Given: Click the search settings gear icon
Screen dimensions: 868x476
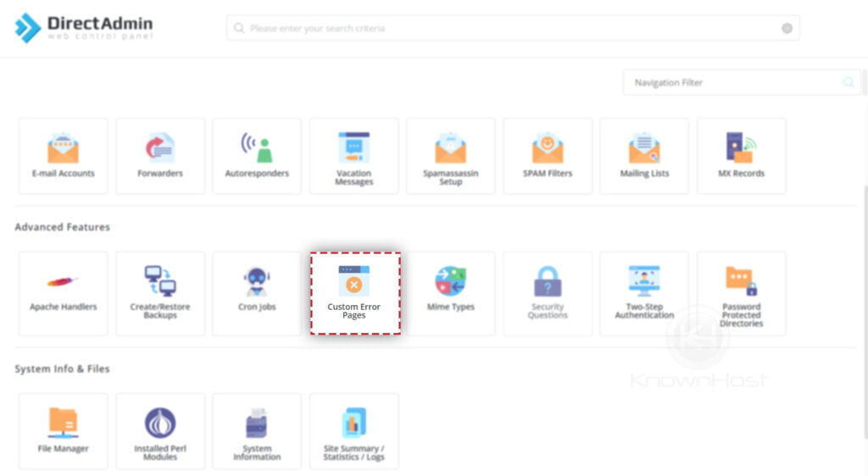Looking at the screenshot, I should click(787, 28).
